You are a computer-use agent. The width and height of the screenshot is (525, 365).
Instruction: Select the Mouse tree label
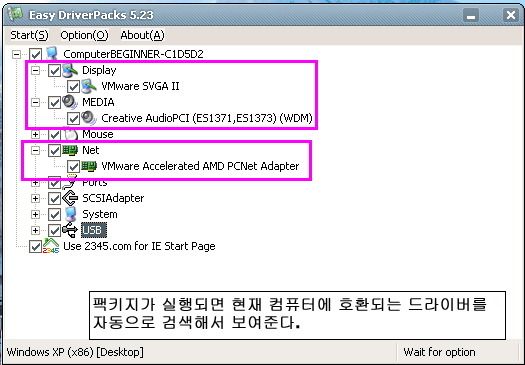coord(98,135)
